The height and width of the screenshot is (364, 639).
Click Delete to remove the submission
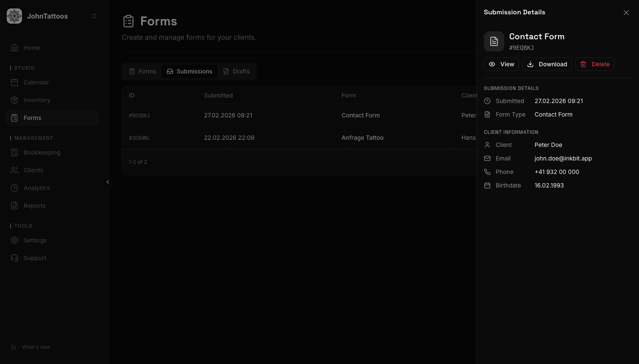point(595,64)
